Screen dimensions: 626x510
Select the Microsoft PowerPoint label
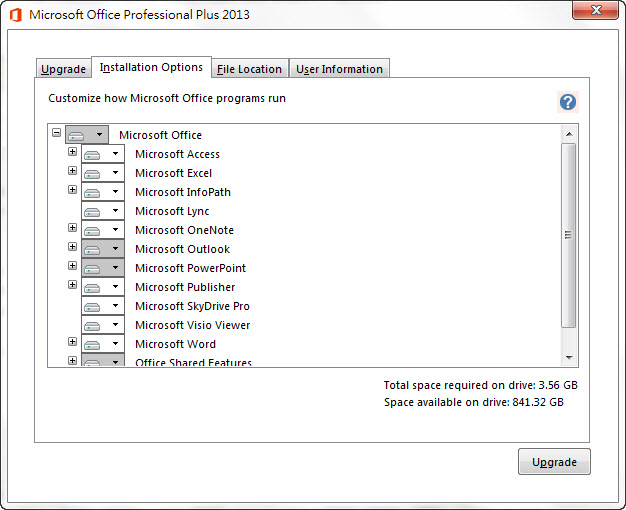(190, 268)
